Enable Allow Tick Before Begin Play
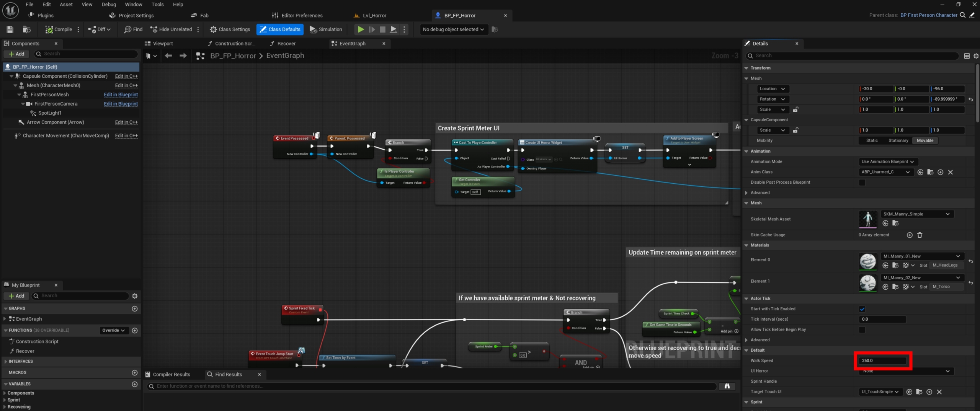Image resolution: width=980 pixels, height=411 pixels. point(862,329)
